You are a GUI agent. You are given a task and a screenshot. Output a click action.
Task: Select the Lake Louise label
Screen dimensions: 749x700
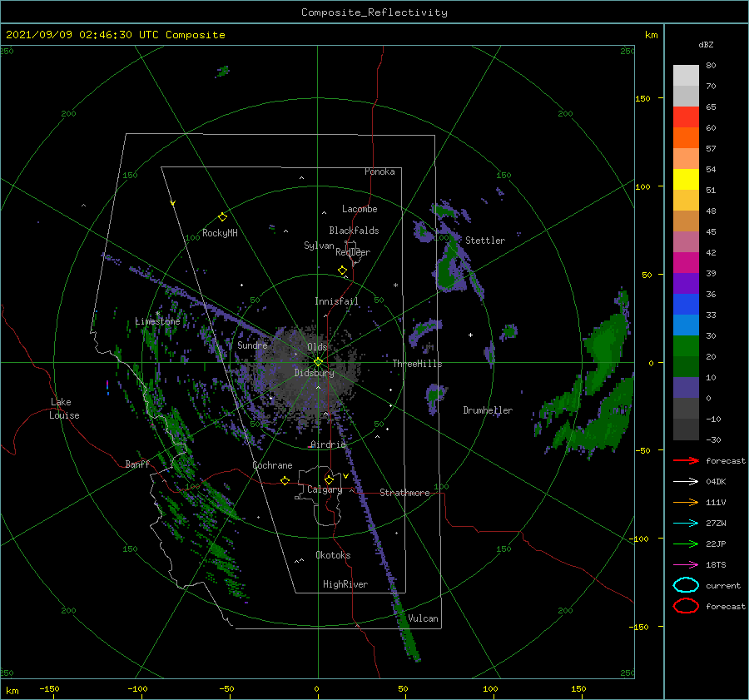pyautogui.click(x=64, y=409)
